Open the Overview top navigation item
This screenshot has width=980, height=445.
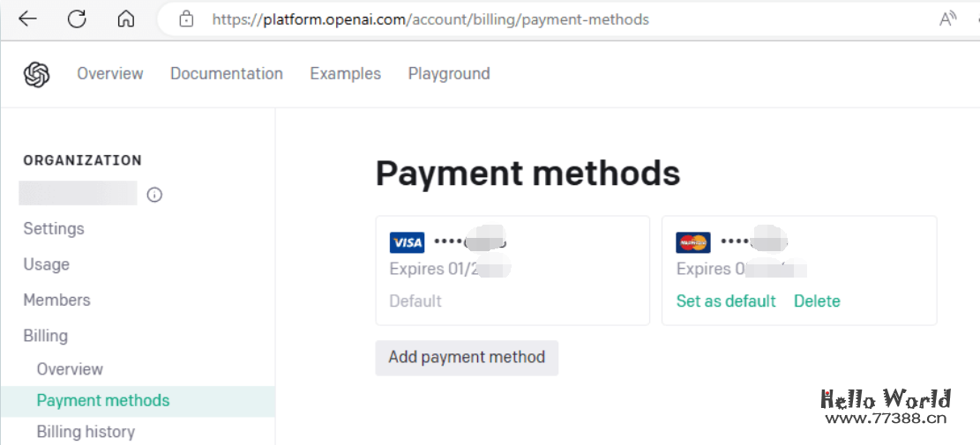[x=110, y=74]
